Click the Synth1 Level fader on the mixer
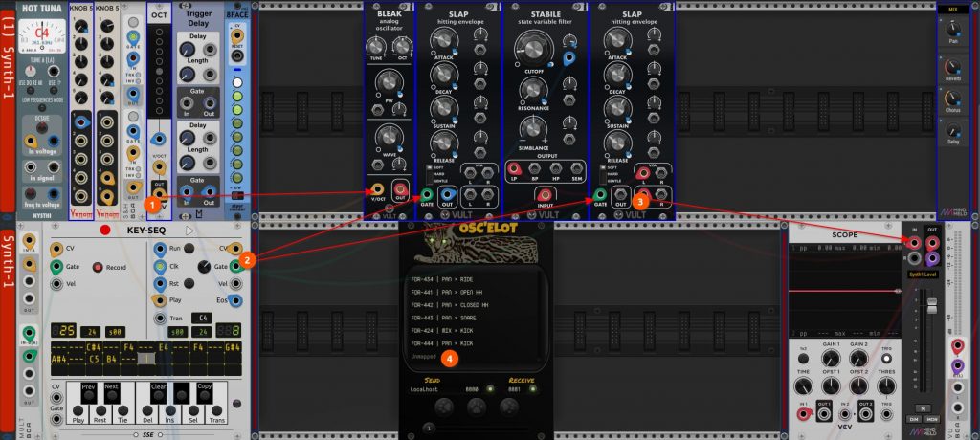Screen dimensions: 980x440 [932, 306]
